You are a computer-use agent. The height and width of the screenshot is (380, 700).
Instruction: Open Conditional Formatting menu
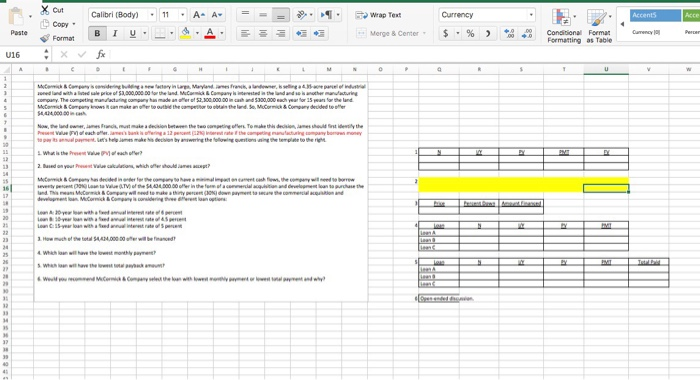[564, 26]
